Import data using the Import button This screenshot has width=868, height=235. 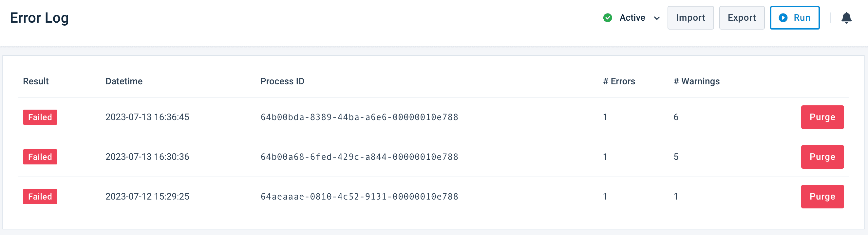[x=690, y=17]
